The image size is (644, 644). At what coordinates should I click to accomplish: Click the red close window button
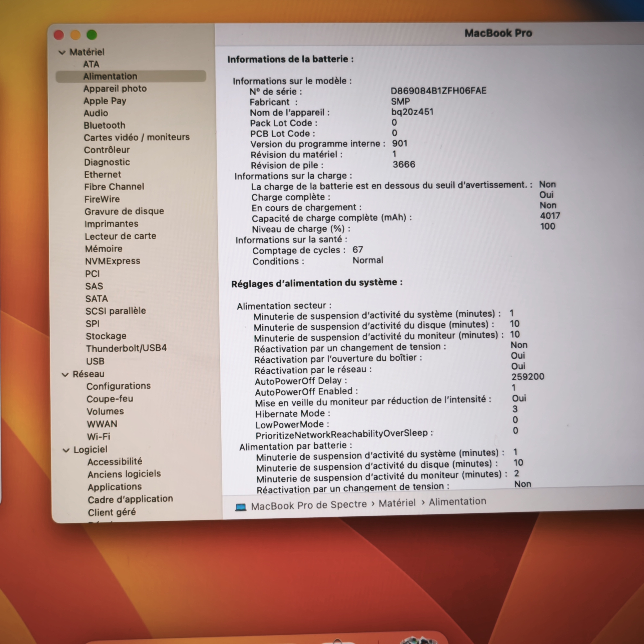tap(59, 35)
